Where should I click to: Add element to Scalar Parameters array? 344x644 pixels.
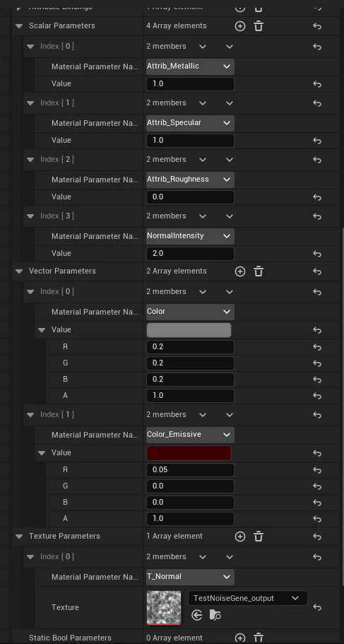click(x=240, y=26)
